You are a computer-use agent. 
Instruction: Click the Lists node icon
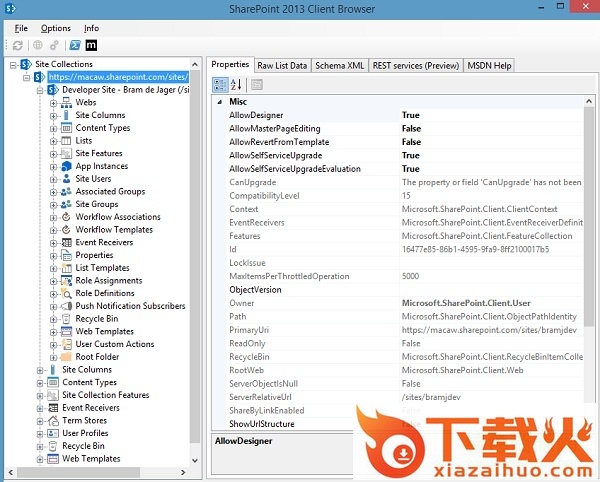tap(66, 141)
